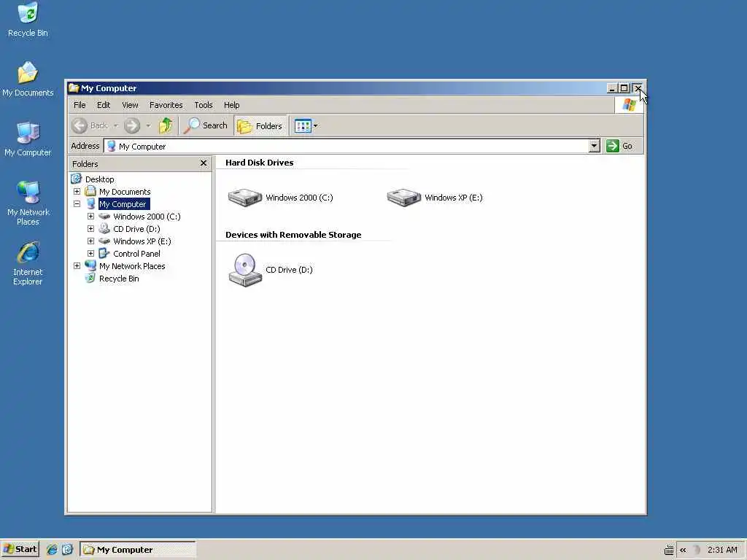Image resolution: width=747 pixels, height=560 pixels.
Task: Click Devices with Removable Storage heading
Action: coord(293,235)
